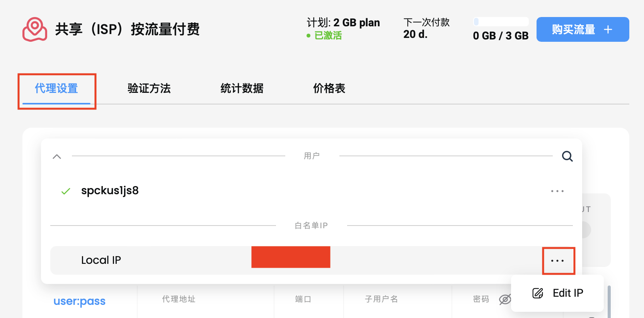644x318 pixels.
Task: Open the 价格表 tab
Action: click(x=329, y=89)
